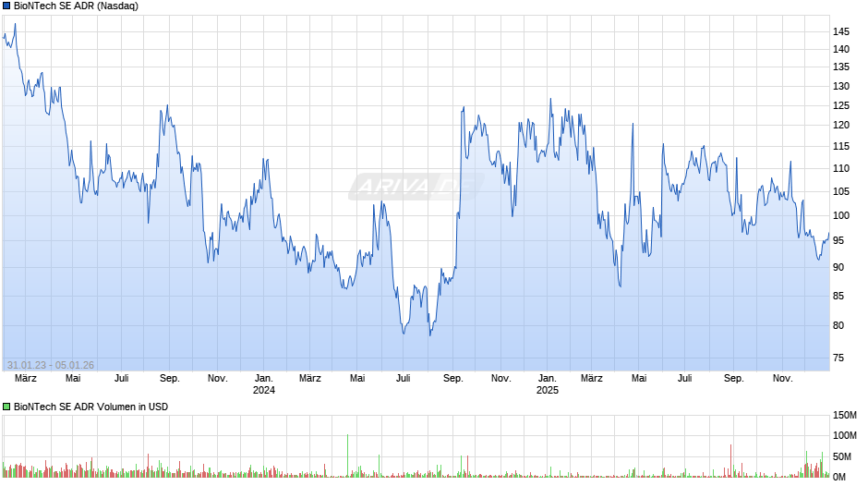This screenshot has height=486, width=868.
Task: Click the 0M volume axis label
Action: click(839, 477)
